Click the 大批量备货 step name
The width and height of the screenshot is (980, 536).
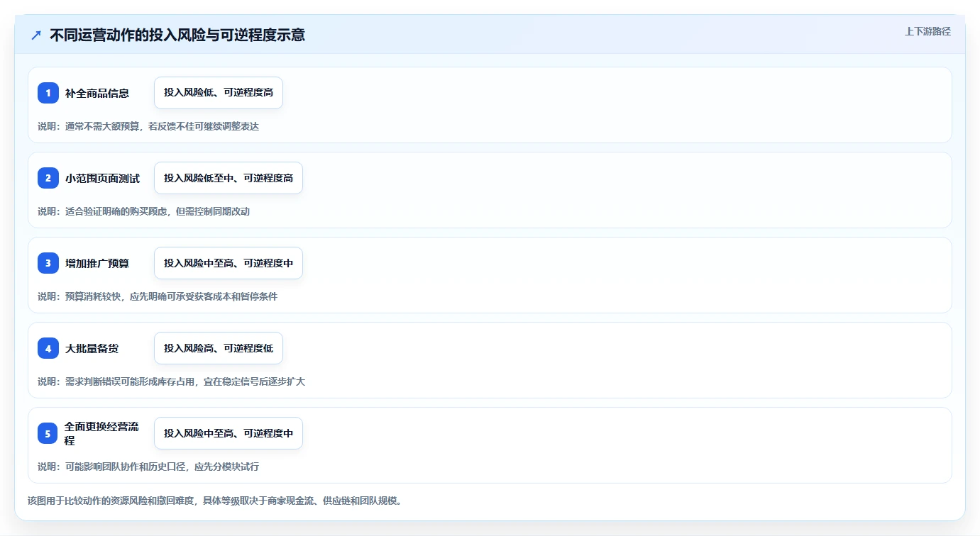click(92, 349)
